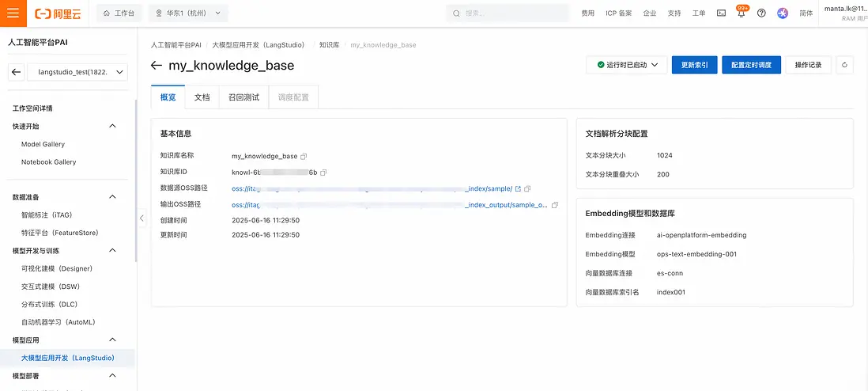Open the help question mark icon
This screenshot has height=391, width=868.
(x=761, y=13)
